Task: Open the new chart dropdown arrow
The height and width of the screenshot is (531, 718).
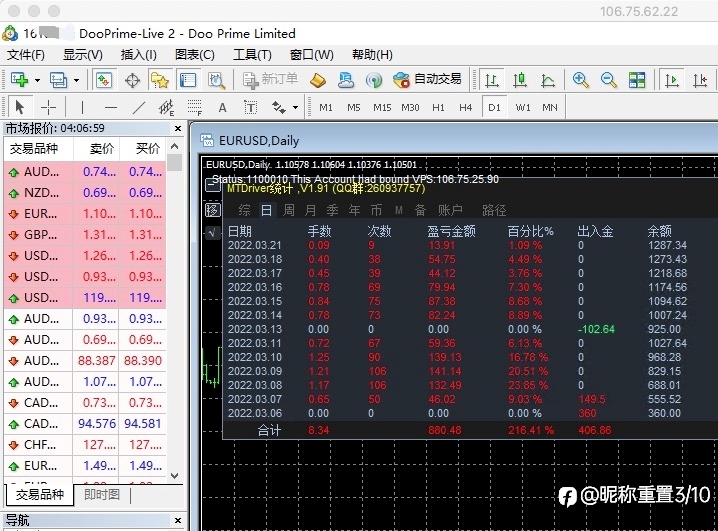Action: pyautogui.click(x=38, y=81)
